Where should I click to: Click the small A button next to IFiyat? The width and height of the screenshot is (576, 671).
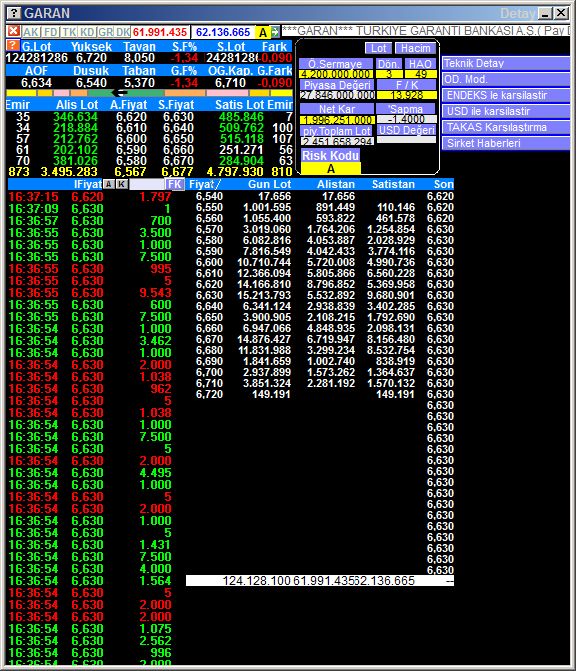coord(109,184)
